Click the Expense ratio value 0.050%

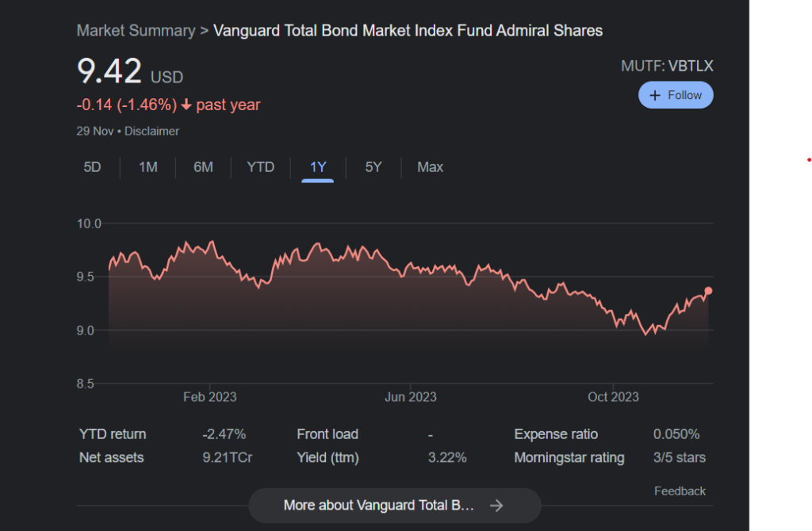pos(676,434)
